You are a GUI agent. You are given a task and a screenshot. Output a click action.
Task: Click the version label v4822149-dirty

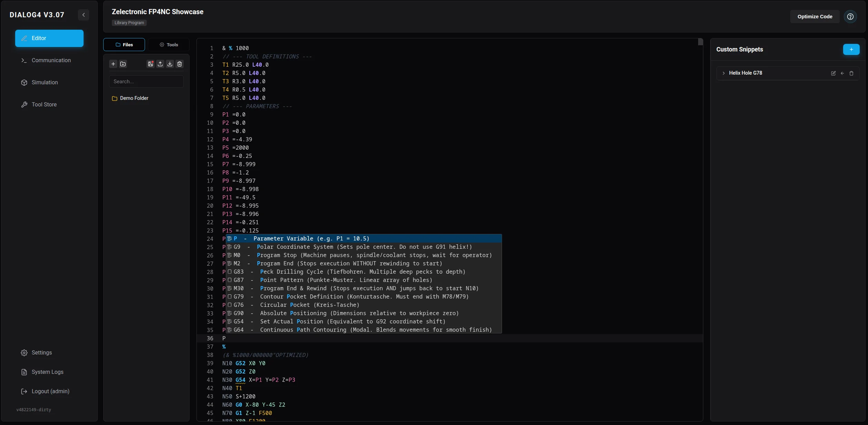(x=34, y=410)
